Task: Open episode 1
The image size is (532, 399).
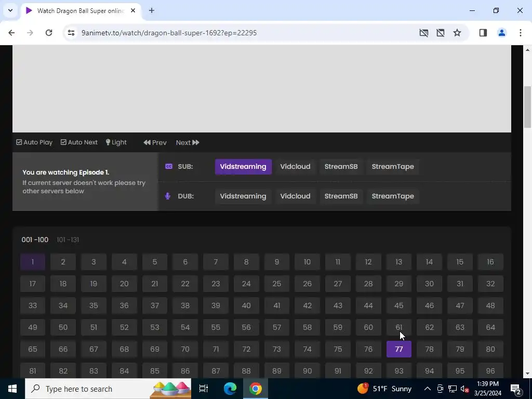Action: click(x=33, y=262)
